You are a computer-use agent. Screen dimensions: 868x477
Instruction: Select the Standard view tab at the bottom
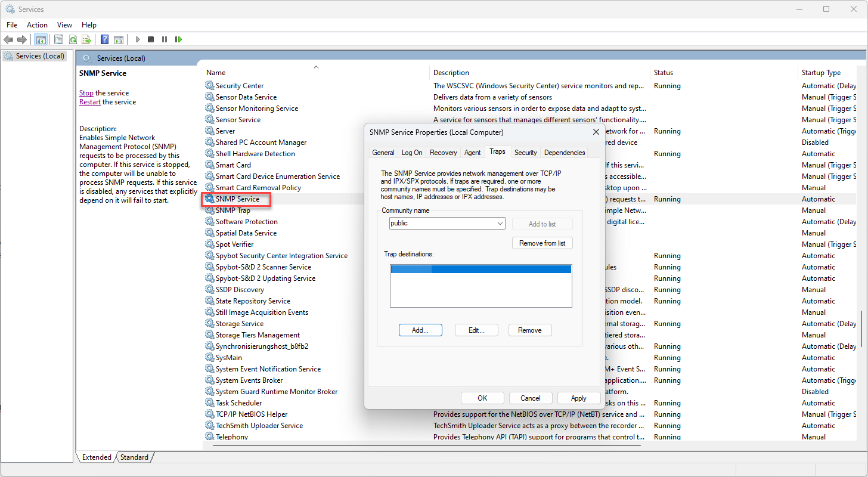(134, 457)
